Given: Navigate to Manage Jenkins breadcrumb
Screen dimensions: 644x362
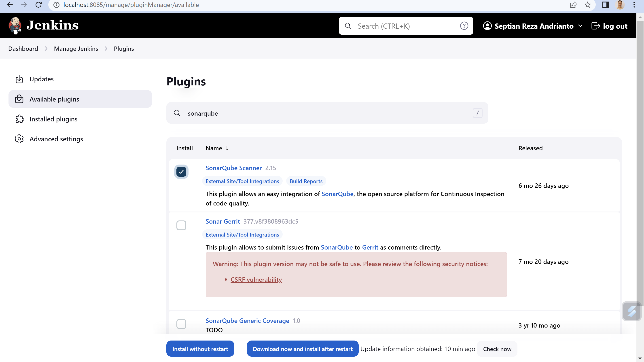Looking at the screenshot, I should click(76, 49).
